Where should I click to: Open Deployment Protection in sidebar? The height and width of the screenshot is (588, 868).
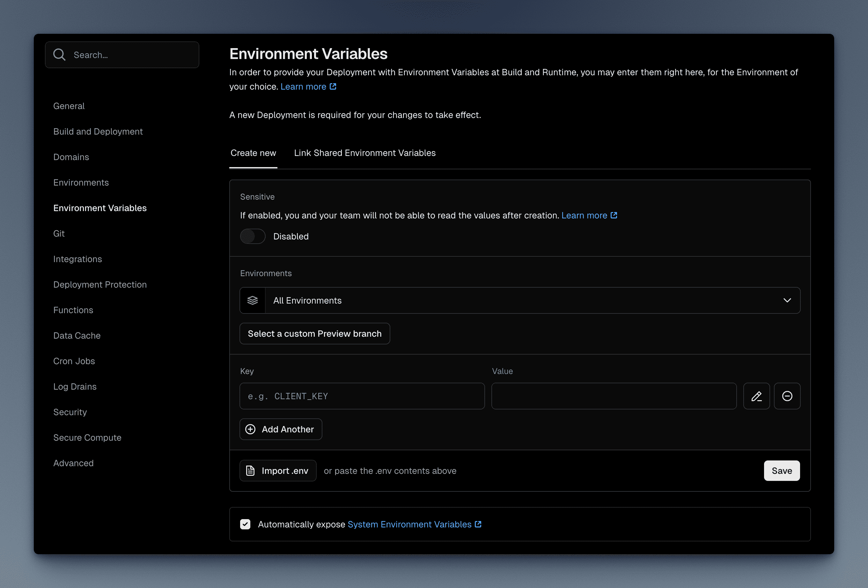[x=100, y=285]
